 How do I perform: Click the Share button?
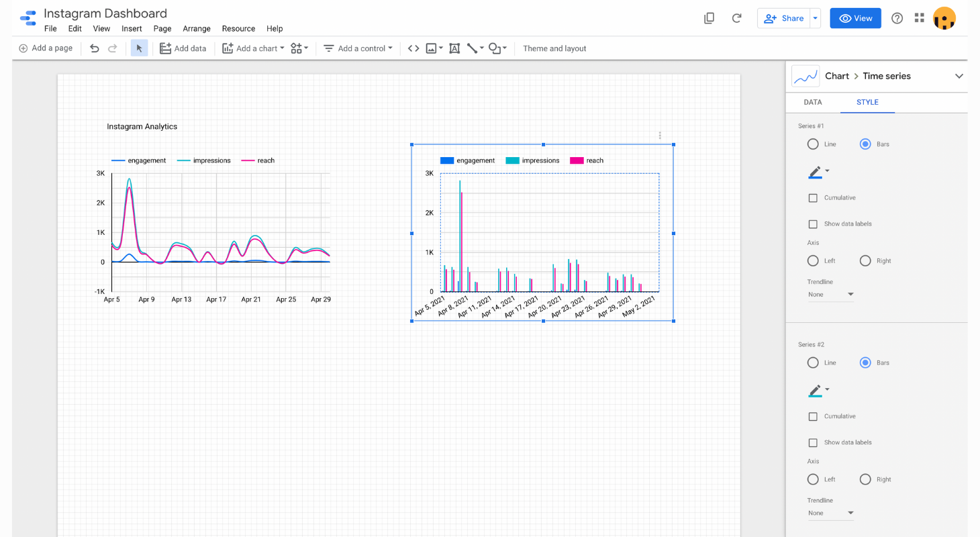(x=784, y=18)
